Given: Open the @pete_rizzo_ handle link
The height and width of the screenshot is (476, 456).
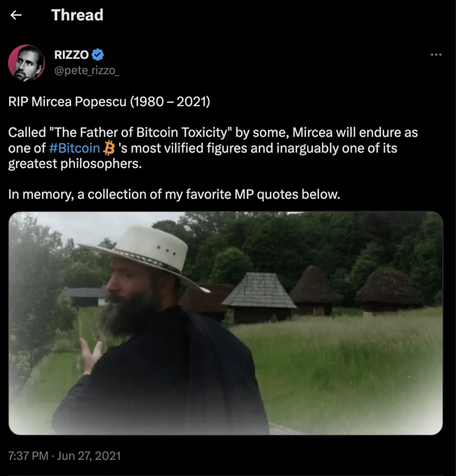Looking at the screenshot, I should (x=87, y=70).
